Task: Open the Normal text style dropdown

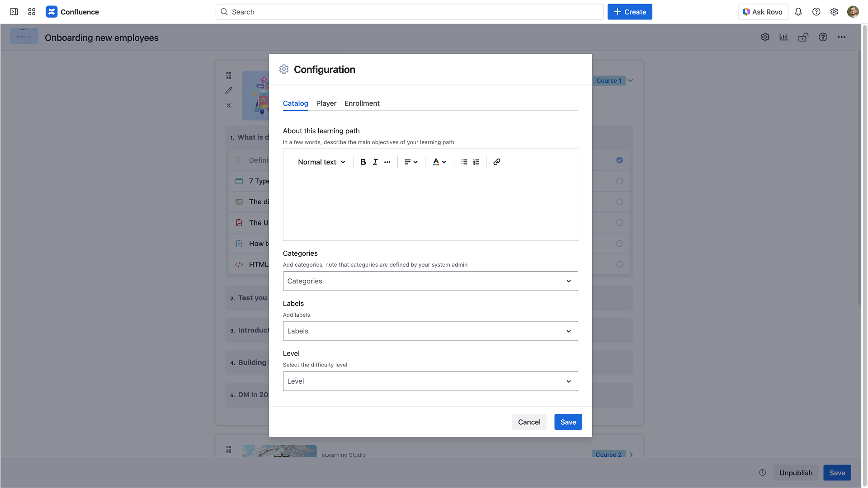Action: click(321, 162)
